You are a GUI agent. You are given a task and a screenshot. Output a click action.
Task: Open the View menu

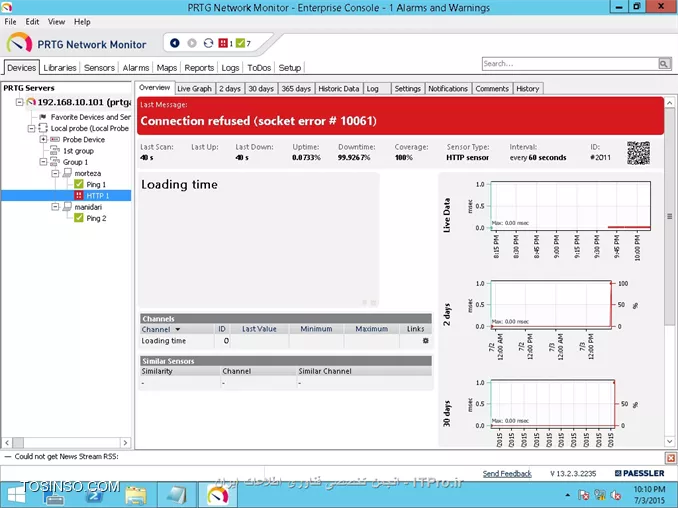(x=56, y=22)
